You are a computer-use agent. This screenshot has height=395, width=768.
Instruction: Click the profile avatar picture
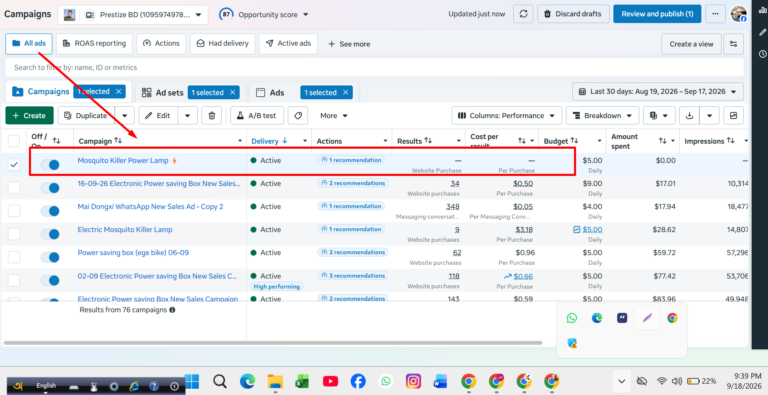738,14
